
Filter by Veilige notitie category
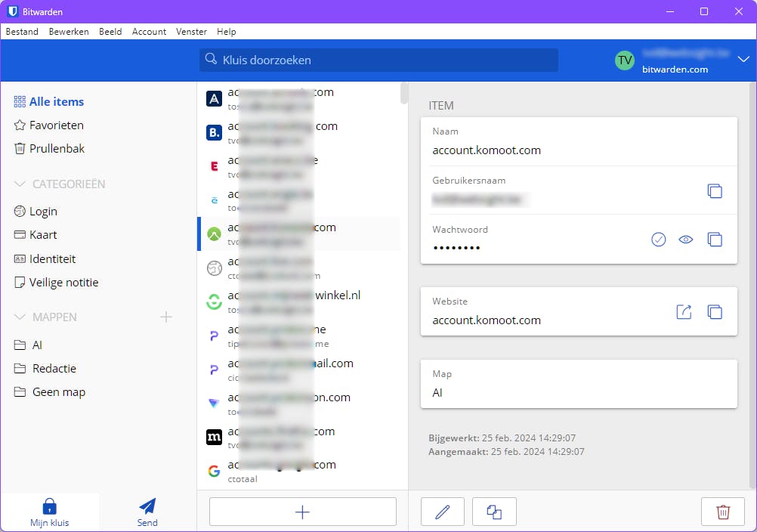point(57,283)
